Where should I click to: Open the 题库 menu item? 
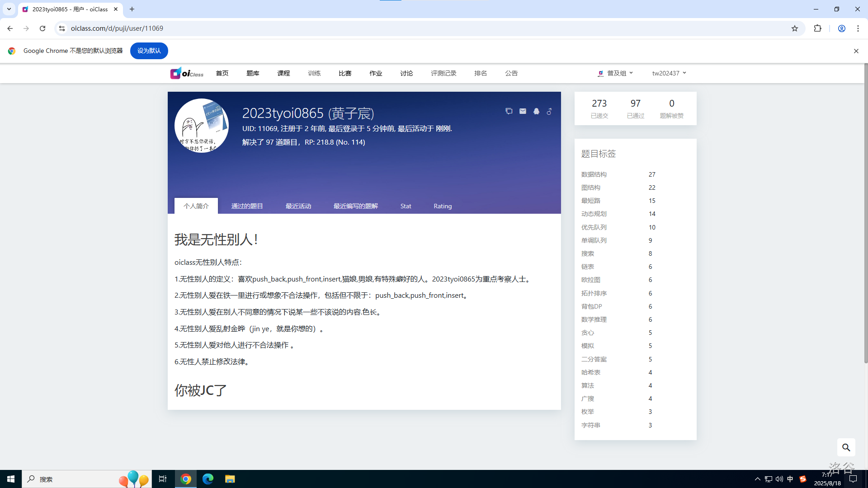pyautogui.click(x=253, y=73)
